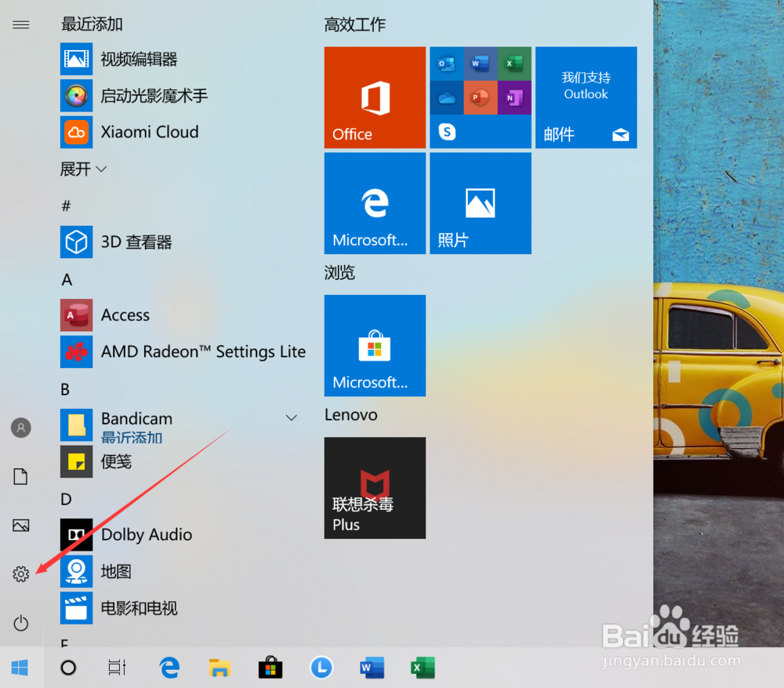Click the Cortana search circle on taskbar
The image size is (784, 688).
coord(68,667)
